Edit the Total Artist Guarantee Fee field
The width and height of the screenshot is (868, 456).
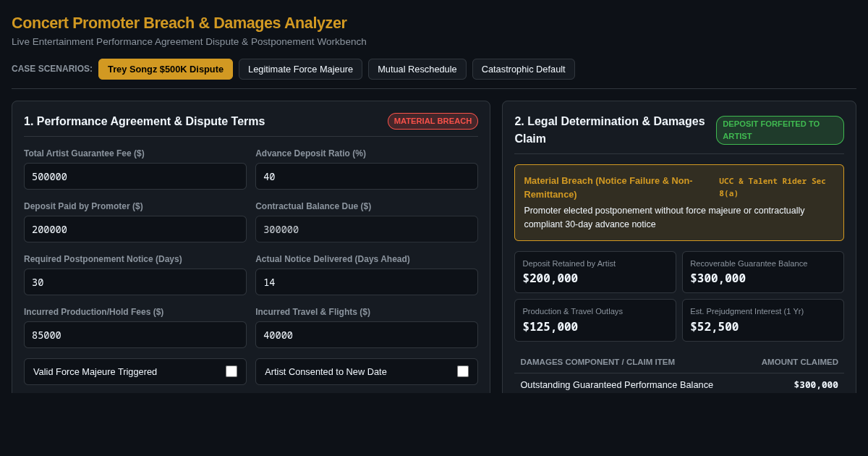pos(135,176)
